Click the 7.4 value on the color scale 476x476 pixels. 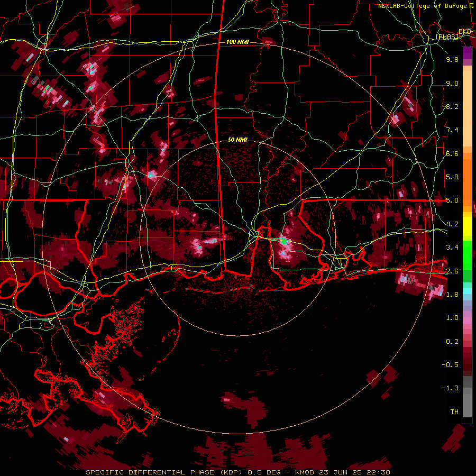[452, 130]
